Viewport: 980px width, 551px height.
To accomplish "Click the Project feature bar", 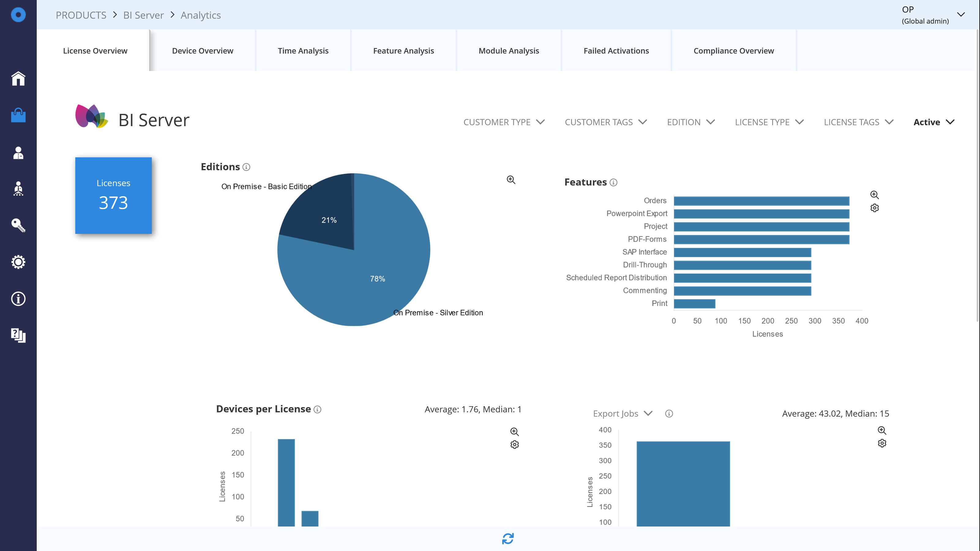I will point(761,227).
